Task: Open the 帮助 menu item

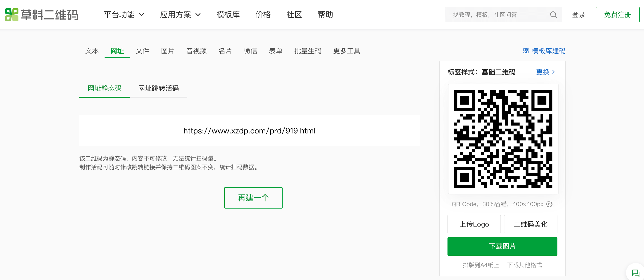Action: click(x=325, y=15)
